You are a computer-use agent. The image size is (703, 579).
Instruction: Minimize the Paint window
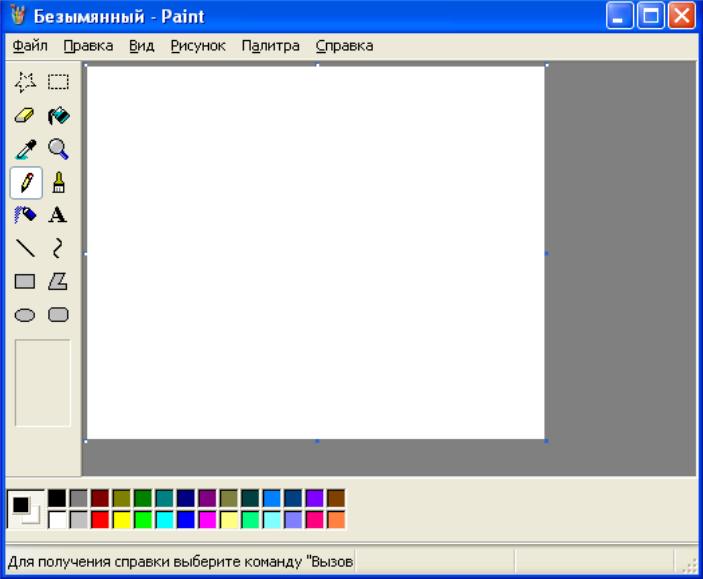(x=620, y=16)
